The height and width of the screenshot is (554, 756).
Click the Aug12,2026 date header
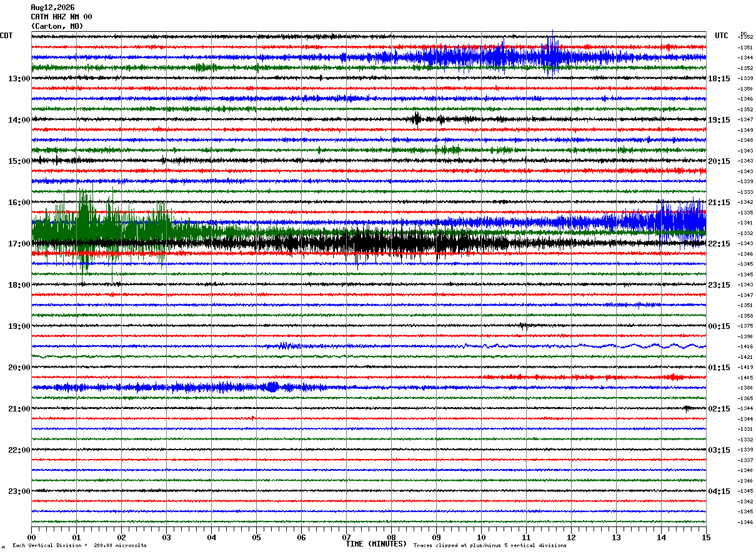tap(52, 8)
